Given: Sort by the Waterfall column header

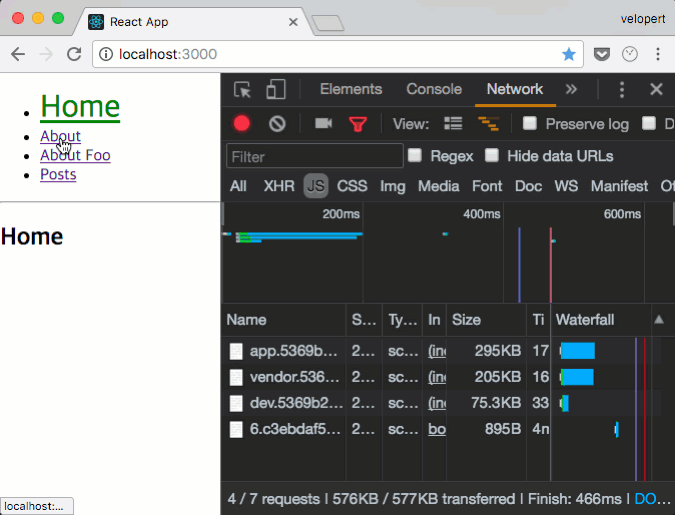Looking at the screenshot, I should click(x=601, y=320).
